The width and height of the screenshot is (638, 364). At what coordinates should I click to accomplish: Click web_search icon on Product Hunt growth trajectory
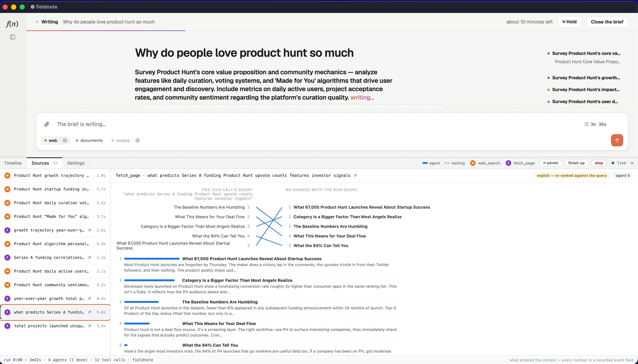point(8,176)
